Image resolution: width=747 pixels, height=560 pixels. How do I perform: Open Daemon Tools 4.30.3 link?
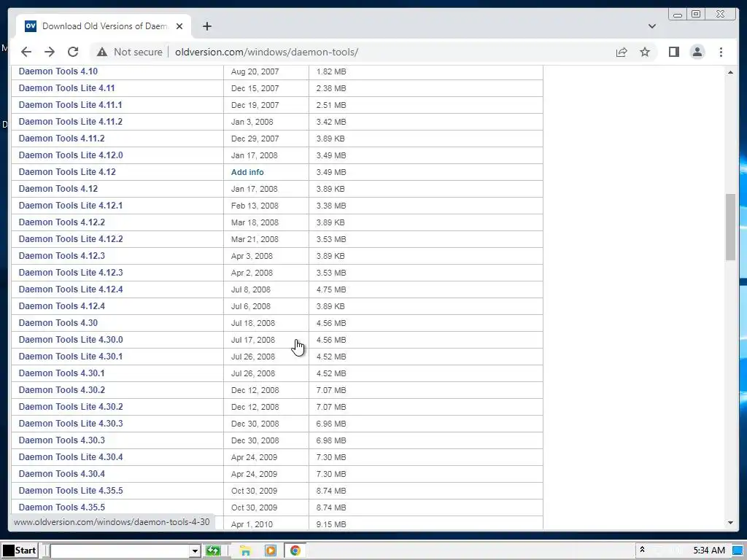point(61,440)
